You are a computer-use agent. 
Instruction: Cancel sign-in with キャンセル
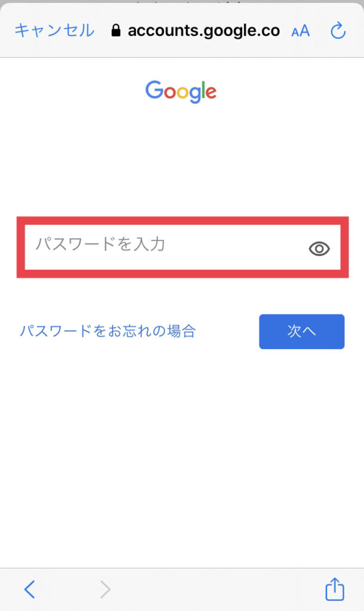click(54, 30)
